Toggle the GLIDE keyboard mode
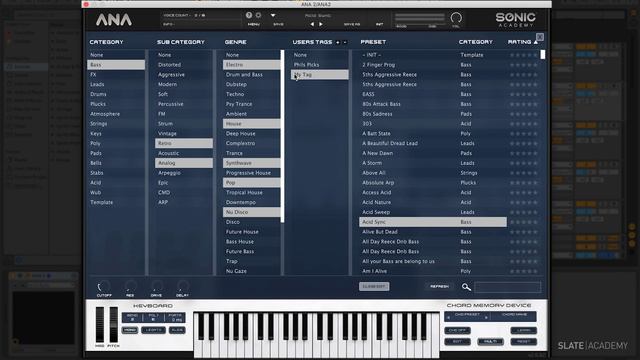The image size is (640, 360). [x=177, y=330]
